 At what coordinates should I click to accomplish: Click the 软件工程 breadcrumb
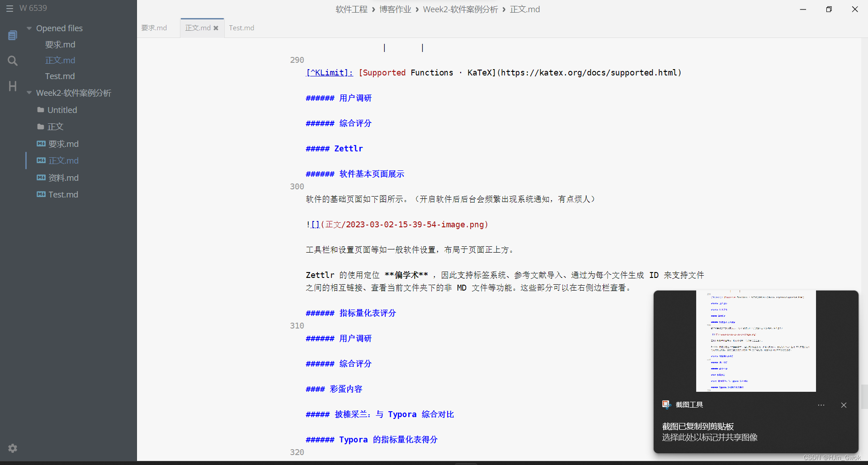(x=351, y=9)
